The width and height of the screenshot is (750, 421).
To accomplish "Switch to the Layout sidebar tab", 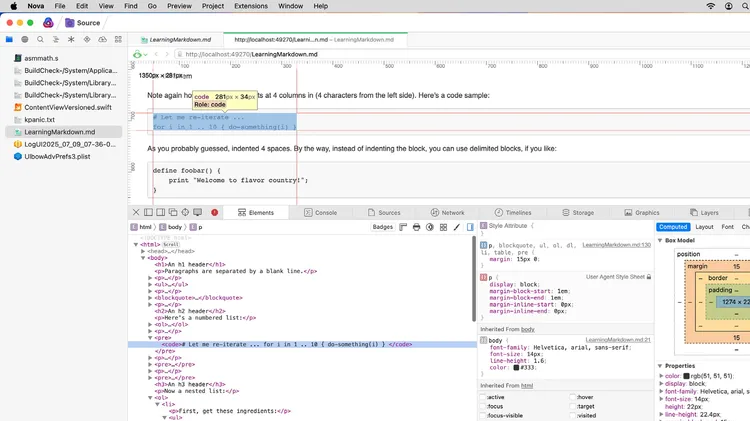I will (x=704, y=227).
